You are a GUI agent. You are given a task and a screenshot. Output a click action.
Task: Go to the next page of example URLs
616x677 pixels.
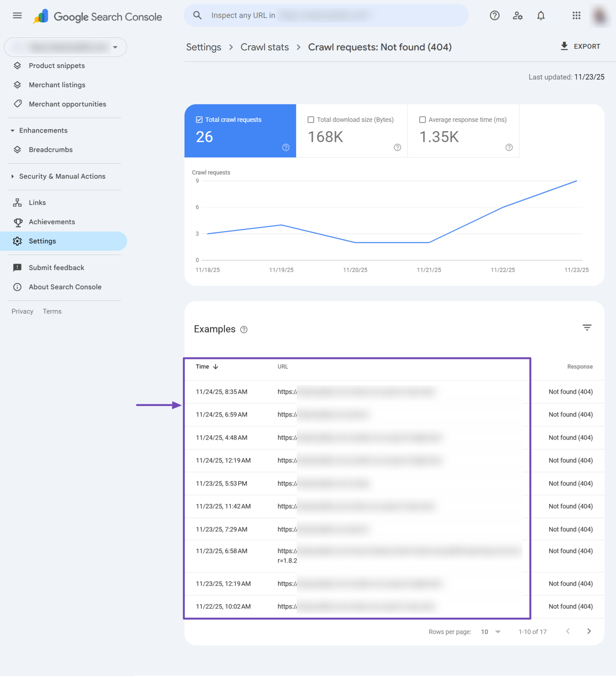tap(589, 631)
